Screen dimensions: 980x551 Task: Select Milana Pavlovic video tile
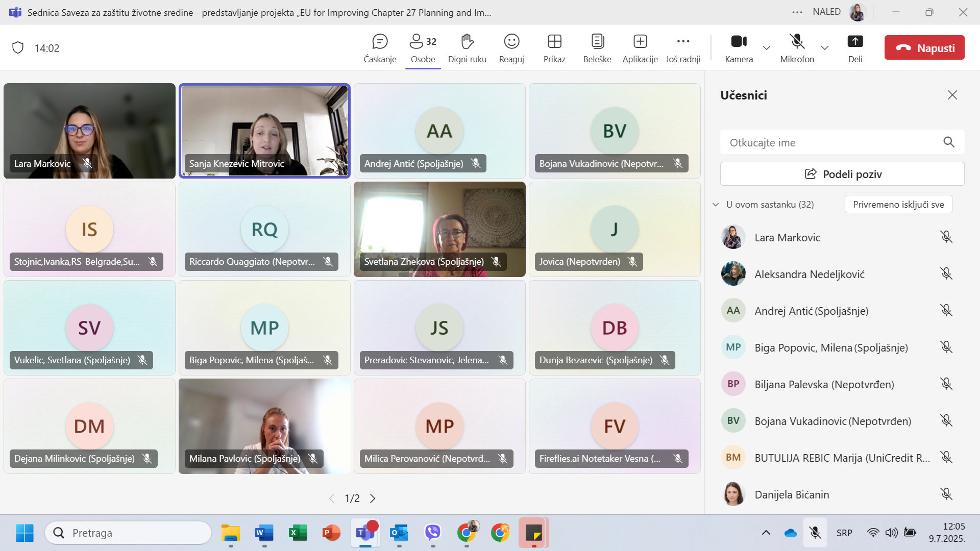264,426
